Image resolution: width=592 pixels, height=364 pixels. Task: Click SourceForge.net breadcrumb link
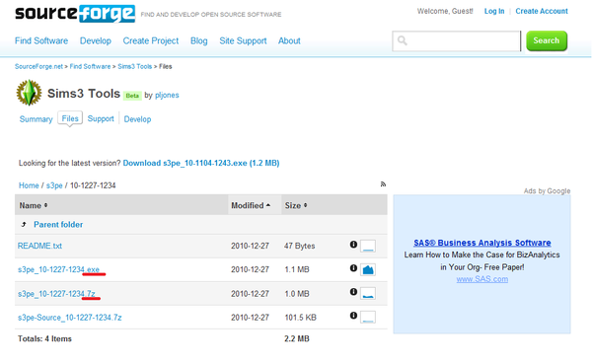38,66
